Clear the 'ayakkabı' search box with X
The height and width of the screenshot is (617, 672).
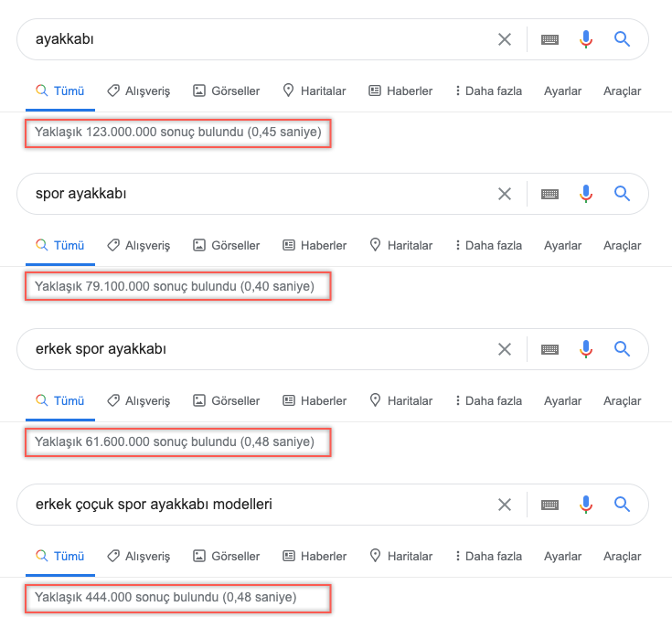coord(505,39)
